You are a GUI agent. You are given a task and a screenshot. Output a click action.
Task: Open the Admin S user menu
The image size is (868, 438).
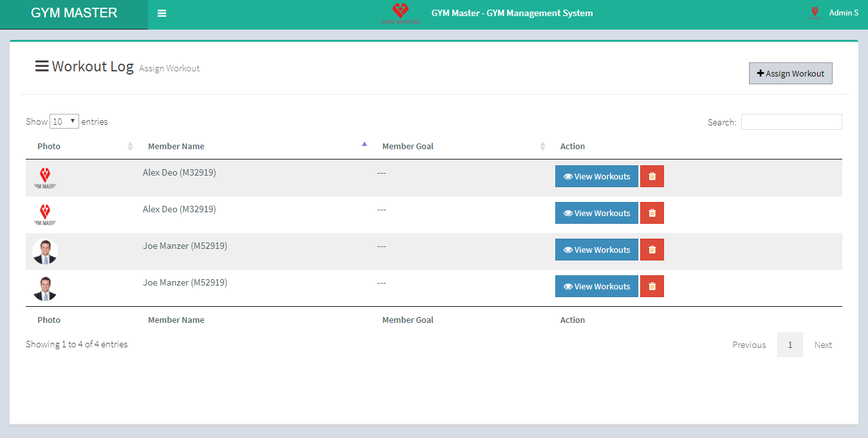point(843,13)
